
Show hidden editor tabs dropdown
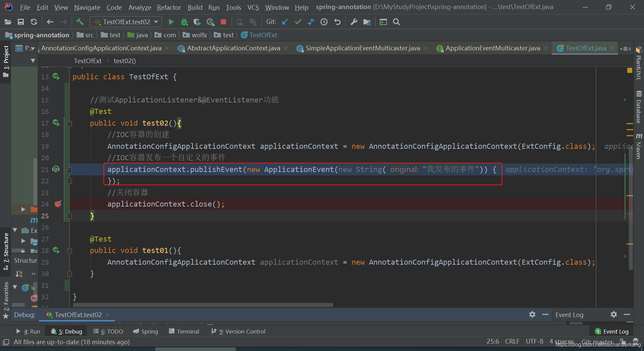point(626,49)
